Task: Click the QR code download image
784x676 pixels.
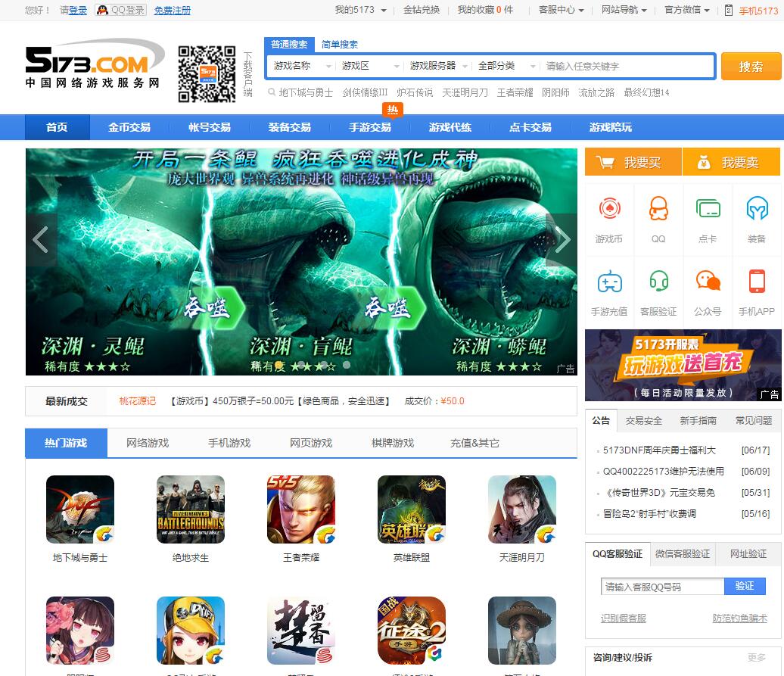Action: (x=207, y=74)
